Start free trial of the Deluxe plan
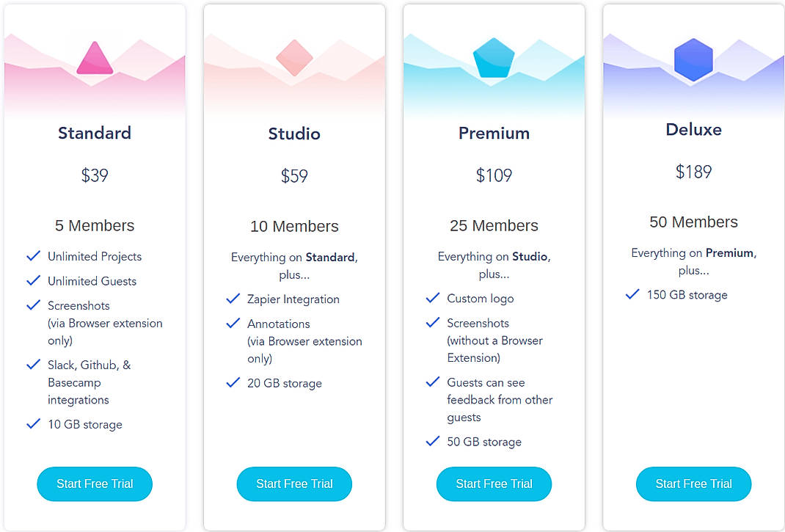This screenshot has width=785, height=532. [x=693, y=484]
